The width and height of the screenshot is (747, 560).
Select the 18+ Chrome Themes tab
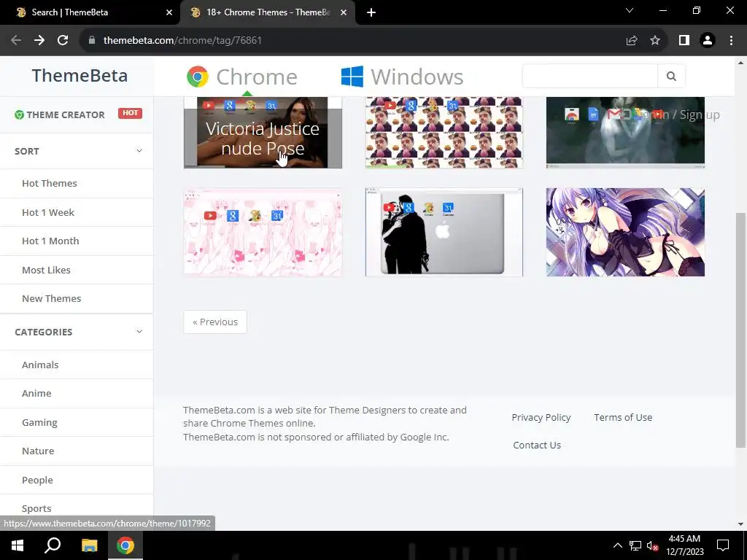268,12
